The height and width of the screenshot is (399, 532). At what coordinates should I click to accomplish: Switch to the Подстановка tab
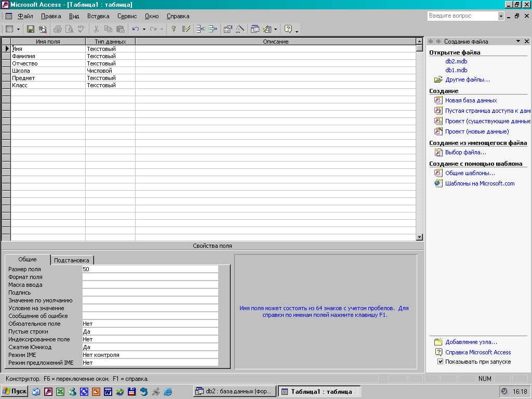point(72,260)
